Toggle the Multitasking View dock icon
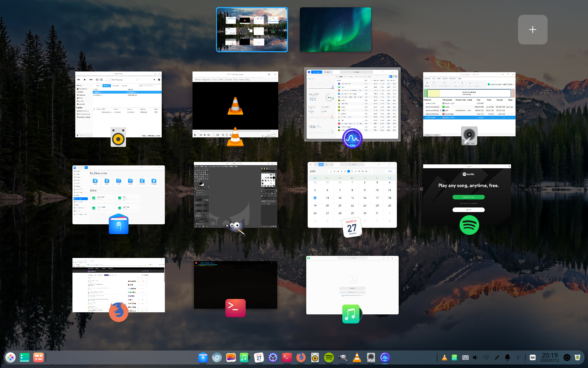Viewport: 588px width, 368px height. tap(38, 357)
